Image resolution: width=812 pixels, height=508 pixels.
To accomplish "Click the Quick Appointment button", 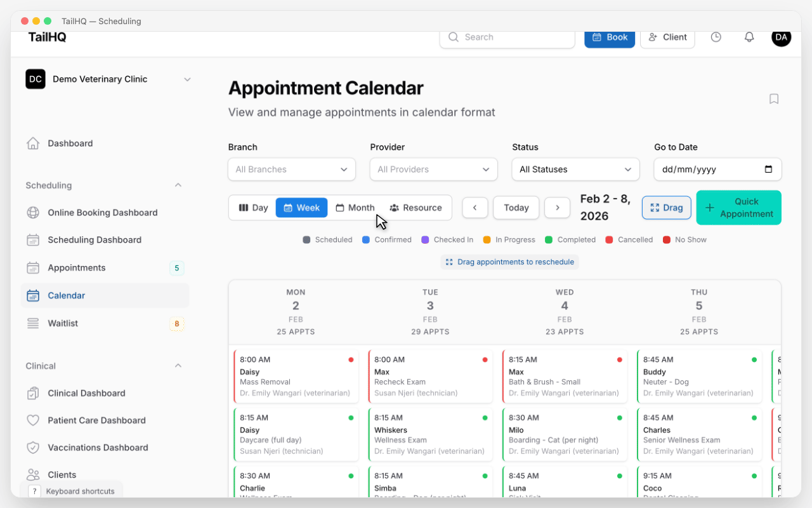I will tap(738, 208).
